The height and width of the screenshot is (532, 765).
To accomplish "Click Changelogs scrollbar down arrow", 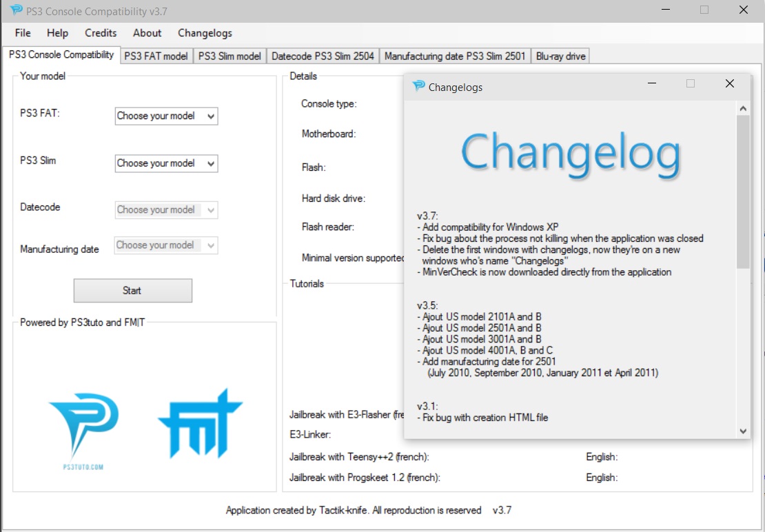I will point(743,431).
